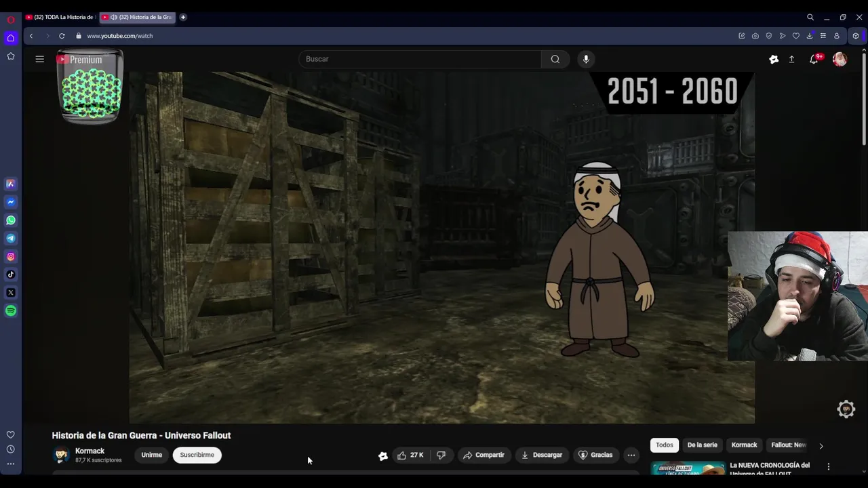Click the YouTube search magnifier button

(555, 59)
